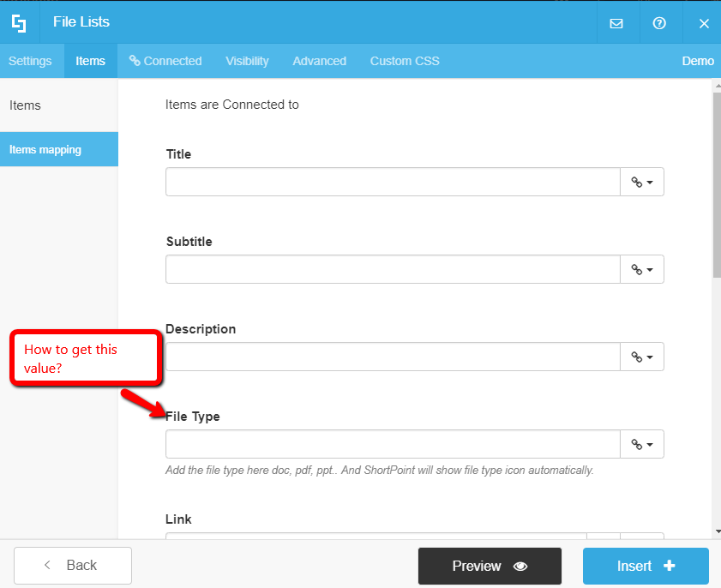Click the Insert button
Viewport: 721px width, 588px height.
pyautogui.click(x=646, y=566)
